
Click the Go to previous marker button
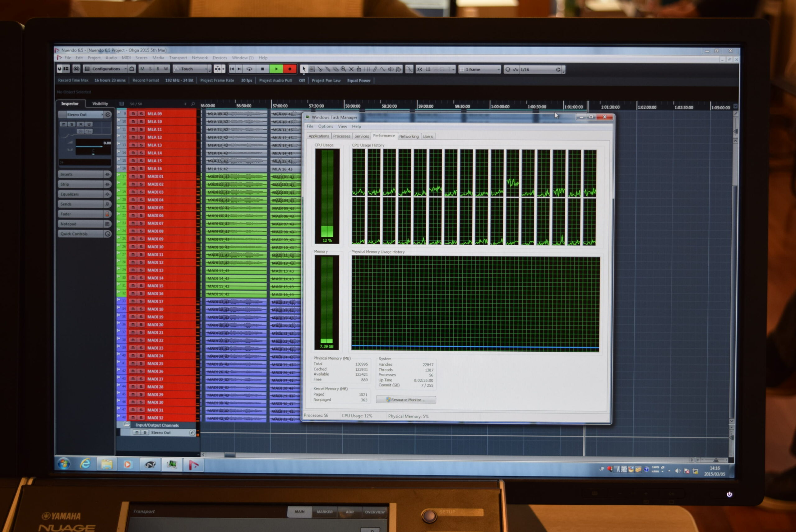232,69
